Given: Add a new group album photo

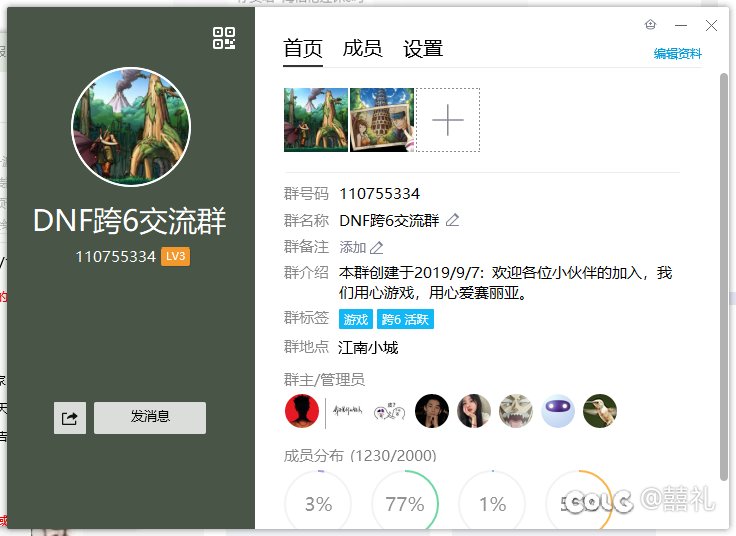Looking at the screenshot, I should (448, 120).
